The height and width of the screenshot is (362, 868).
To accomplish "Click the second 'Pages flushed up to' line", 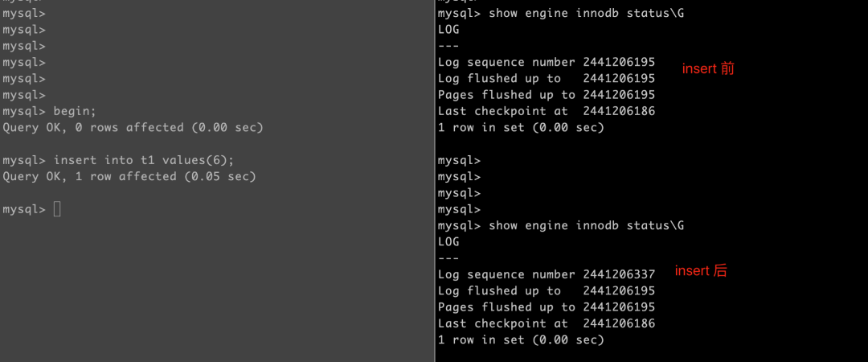I will tap(547, 307).
